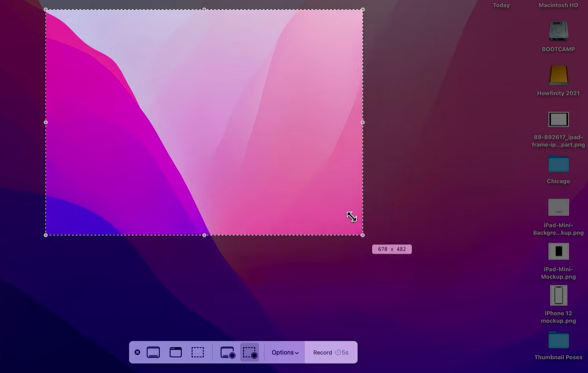Click the 678 x 482 size label
This screenshot has width=588, height=373.
(x=392, y=249)
